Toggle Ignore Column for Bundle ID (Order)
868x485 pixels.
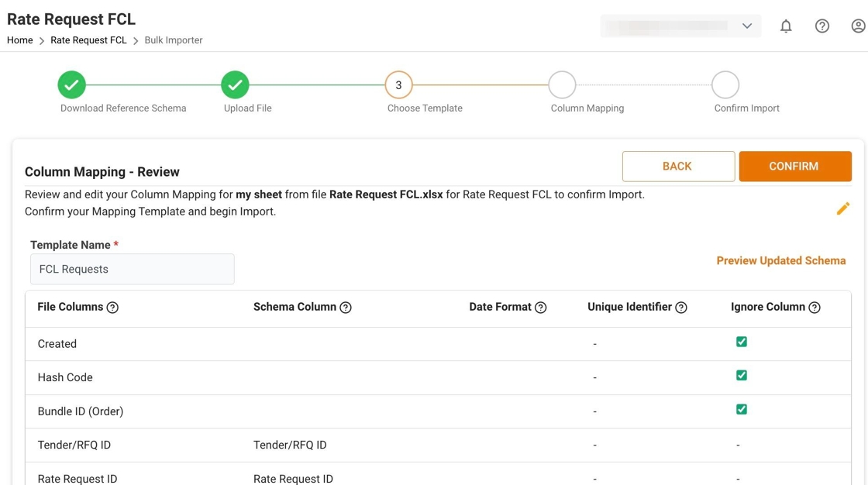coord(742,409)
